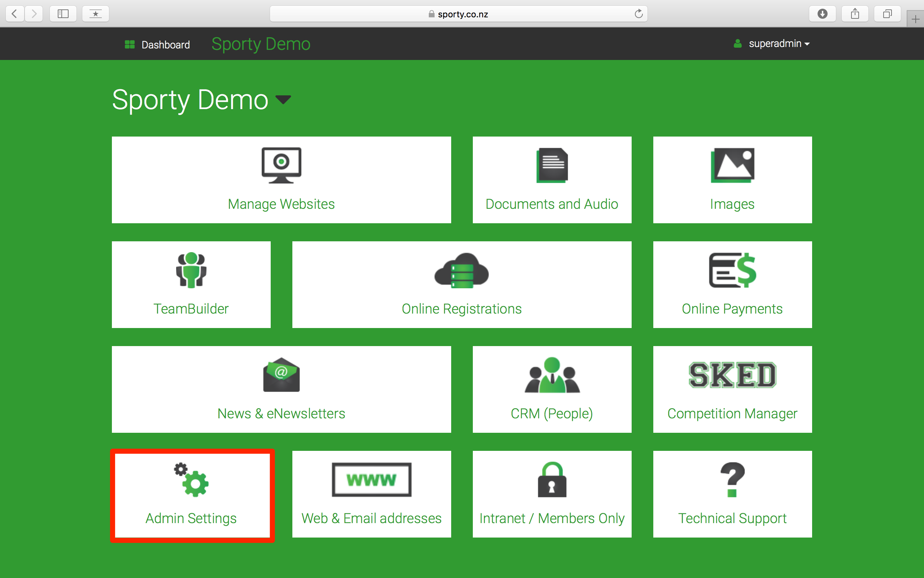Show Safari downloads list
924x578 pixels.
pos(823,14)
